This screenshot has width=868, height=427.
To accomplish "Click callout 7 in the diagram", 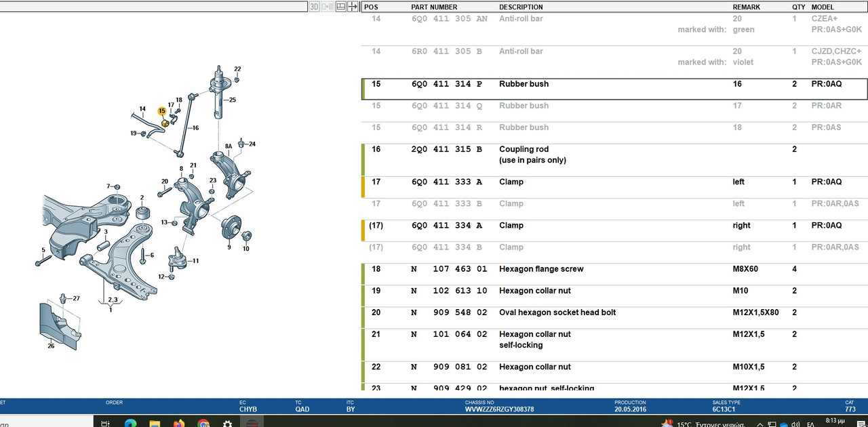I will [x=108, y=186].
